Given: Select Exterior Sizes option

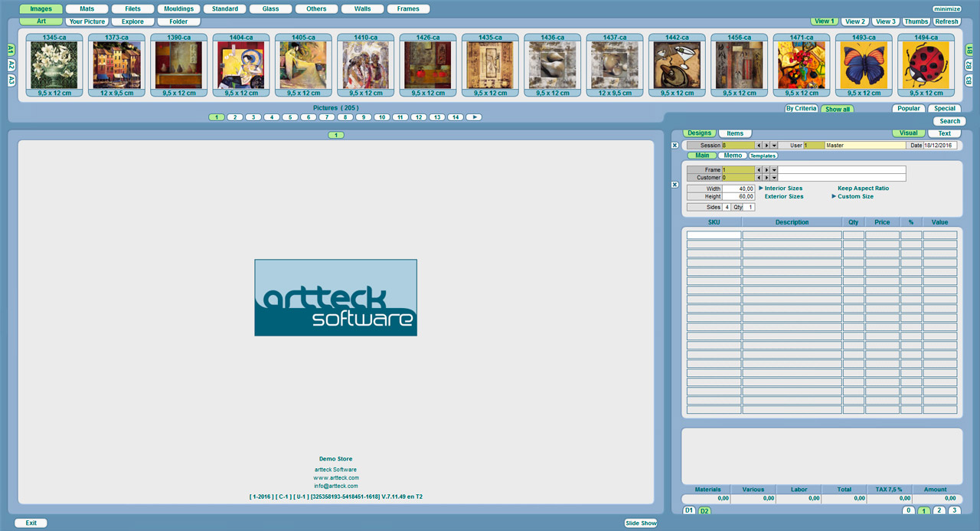Looking at the screenshot, I should pos(784,196).
